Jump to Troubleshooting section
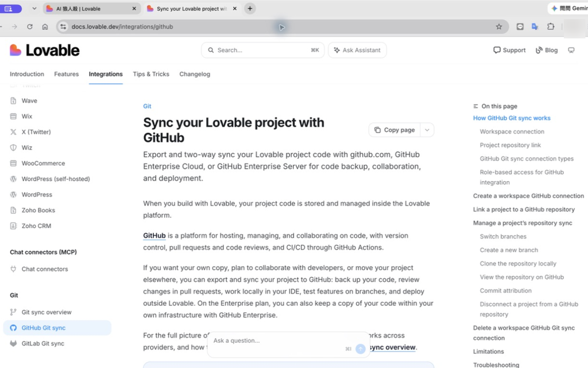The image size is (588, 368). (x=496, y=365)
